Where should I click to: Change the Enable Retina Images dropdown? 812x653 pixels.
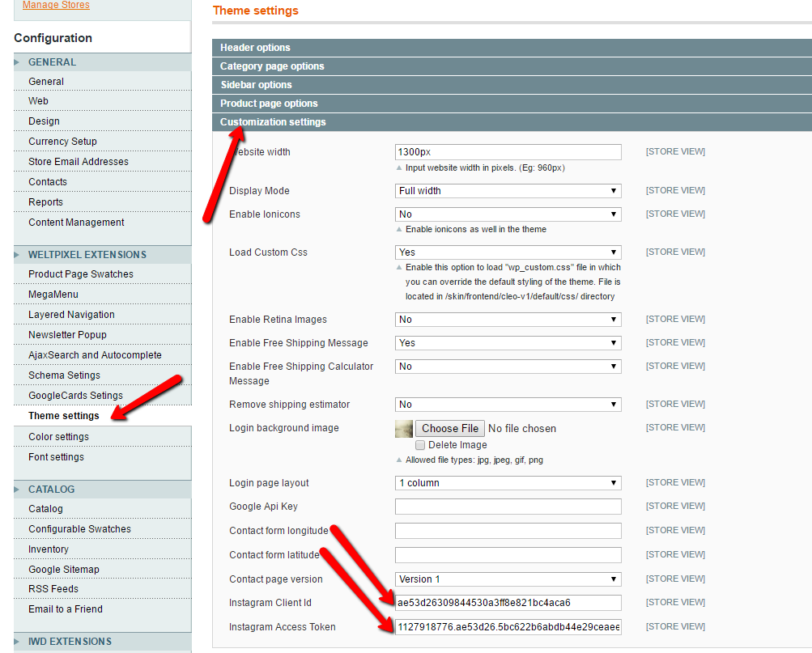(508, 320)
